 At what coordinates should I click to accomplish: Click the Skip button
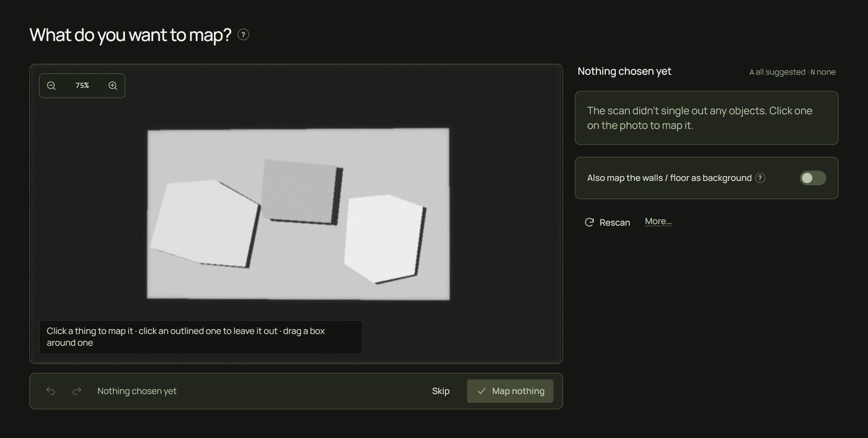pos(441,391)
